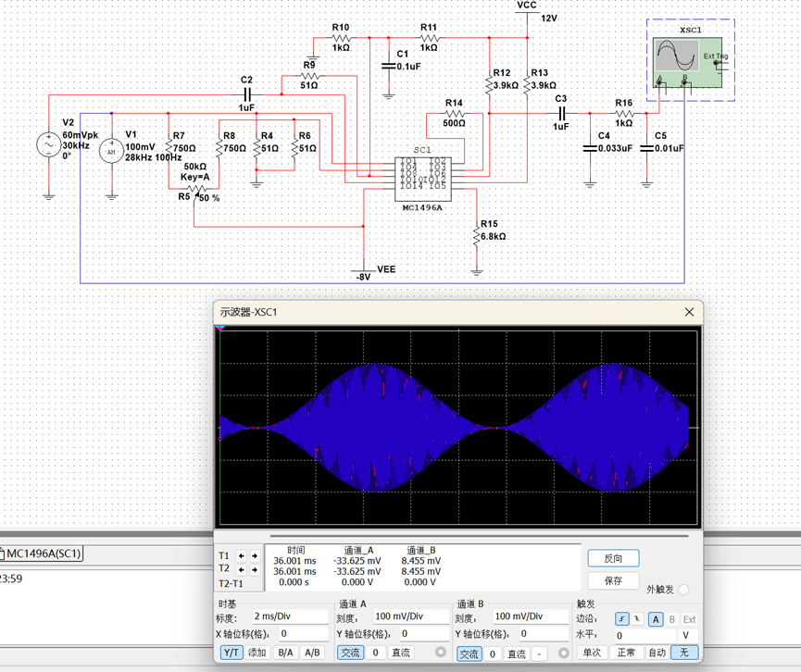
Task: Select falling edge trigger icon
Action: (637, 619)
